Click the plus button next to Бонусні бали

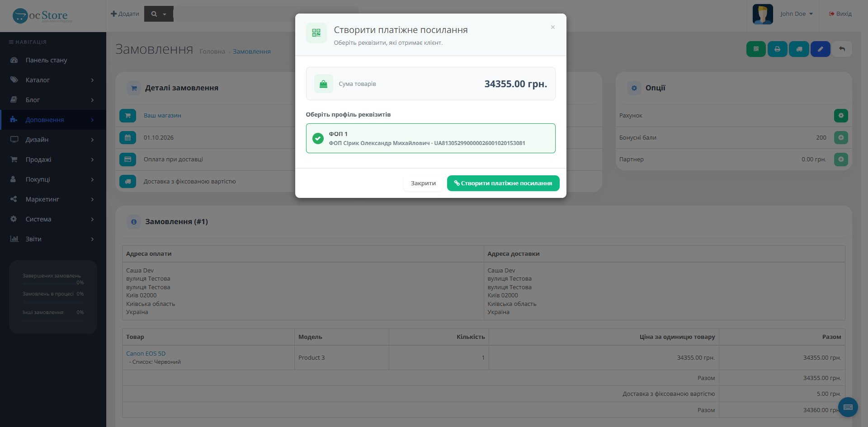point(841,137)
